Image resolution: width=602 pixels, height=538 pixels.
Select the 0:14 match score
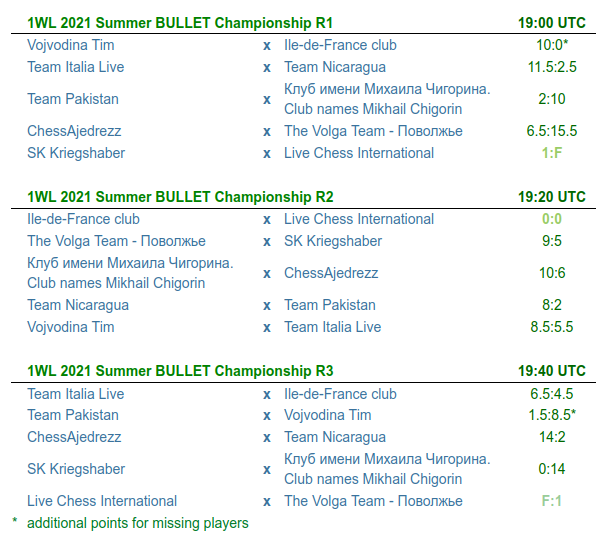(552, 469)
